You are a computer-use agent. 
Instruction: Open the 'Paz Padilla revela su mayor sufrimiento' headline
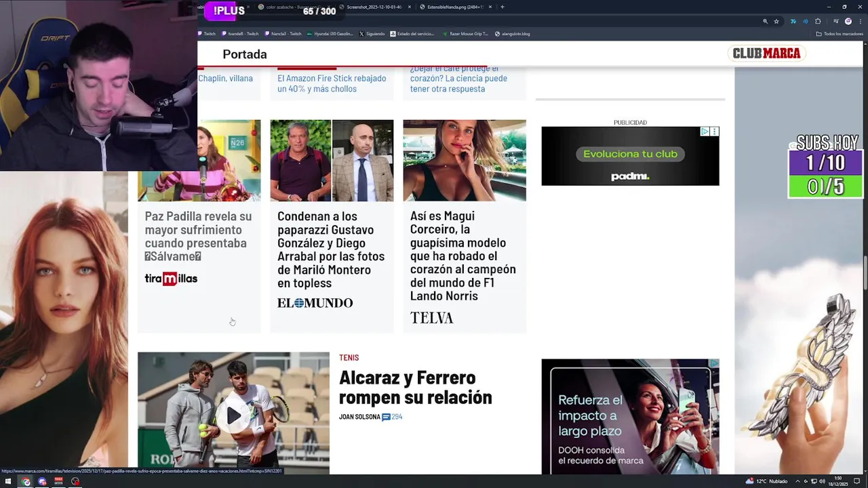pos(198,236)
